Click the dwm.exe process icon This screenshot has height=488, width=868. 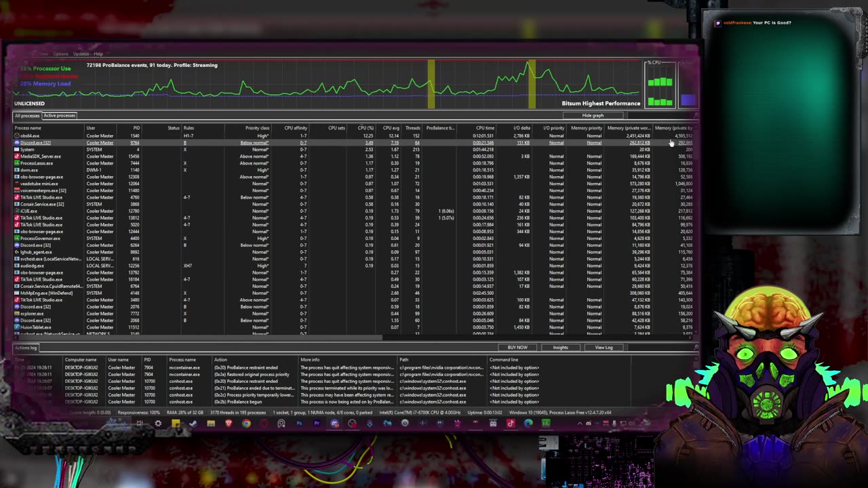(17, 169)
